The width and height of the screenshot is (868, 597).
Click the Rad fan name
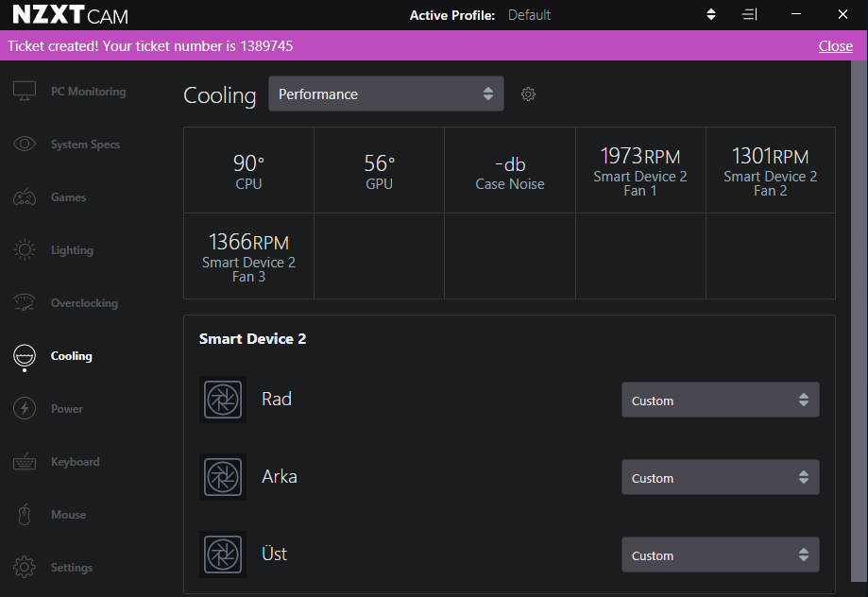point(277,400)
